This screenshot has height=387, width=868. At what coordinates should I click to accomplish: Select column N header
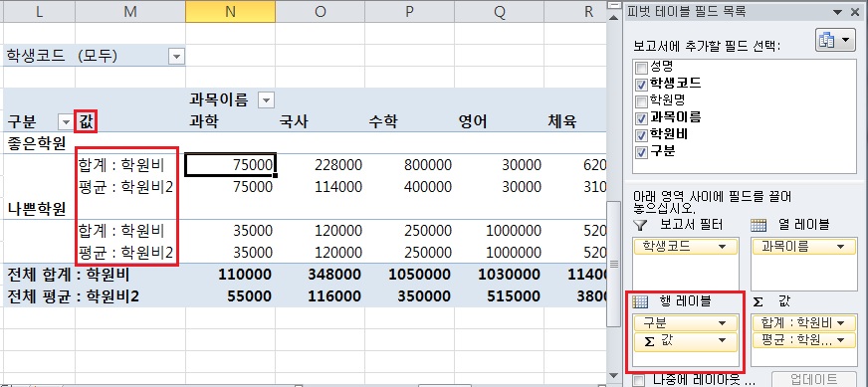(x=230, y=12)
